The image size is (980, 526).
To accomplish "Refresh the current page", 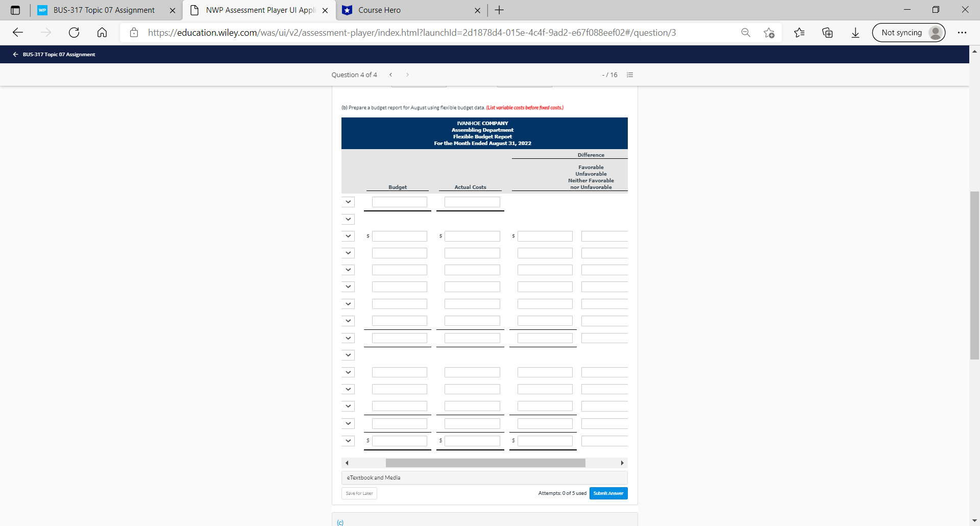I will pyautogui.click(x=74, y=32).
